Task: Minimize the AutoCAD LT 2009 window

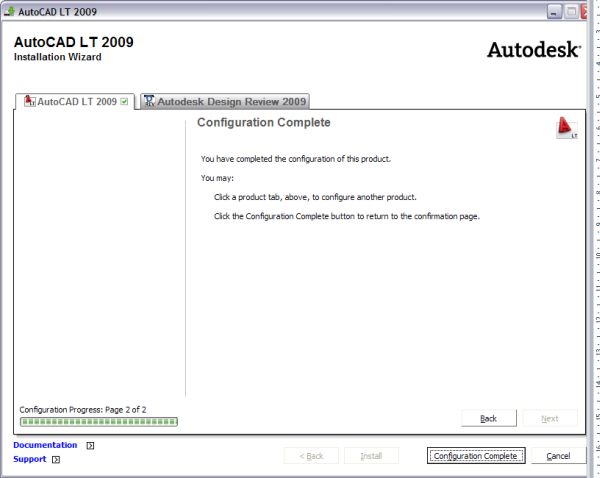Action: pos(554,12)
